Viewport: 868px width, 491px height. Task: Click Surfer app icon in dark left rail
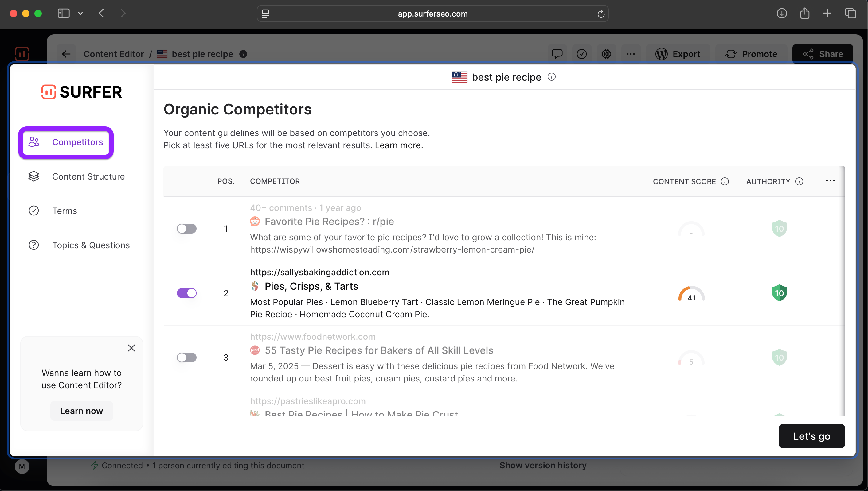[x=22, y=54]
